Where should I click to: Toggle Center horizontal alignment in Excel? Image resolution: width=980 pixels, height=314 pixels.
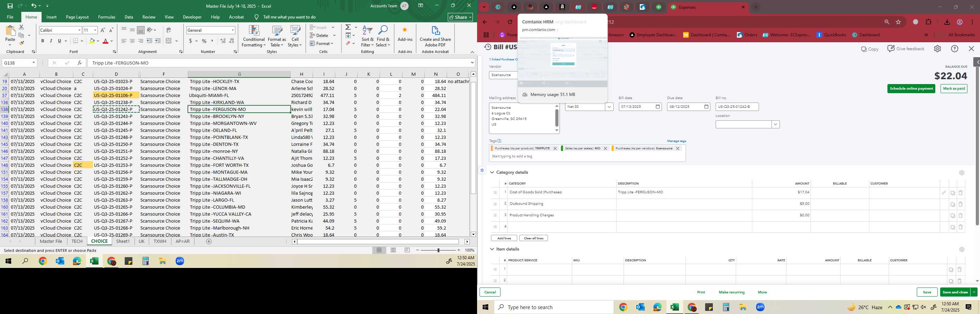[x=132, y=41]
